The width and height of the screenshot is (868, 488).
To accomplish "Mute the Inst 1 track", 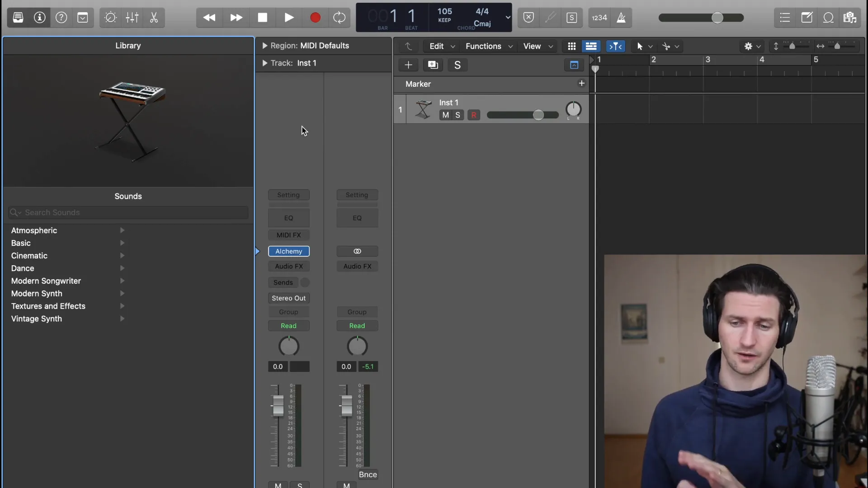I will tap(445, 115).
